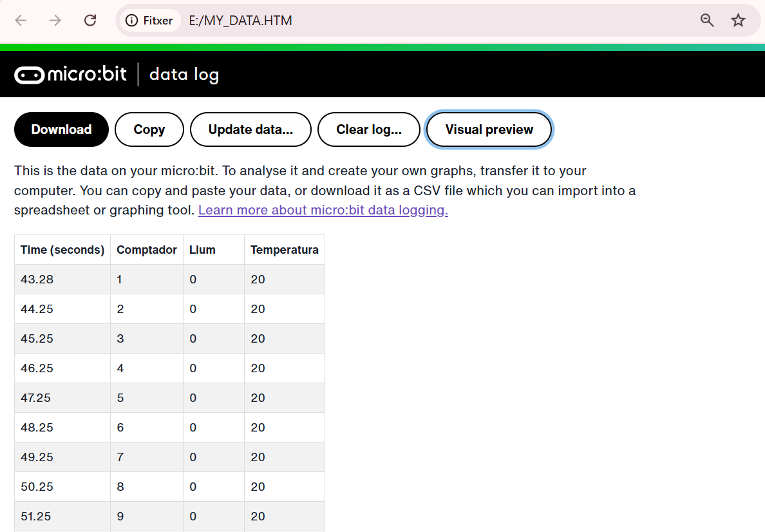
Task: Open site info via Fitxer chip
Action: tap(149, 21)
